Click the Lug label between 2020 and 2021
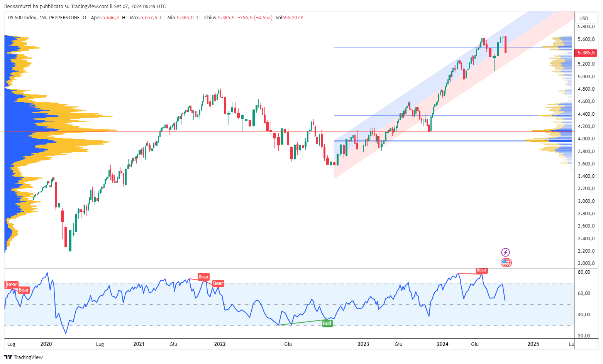 (100, 344)
